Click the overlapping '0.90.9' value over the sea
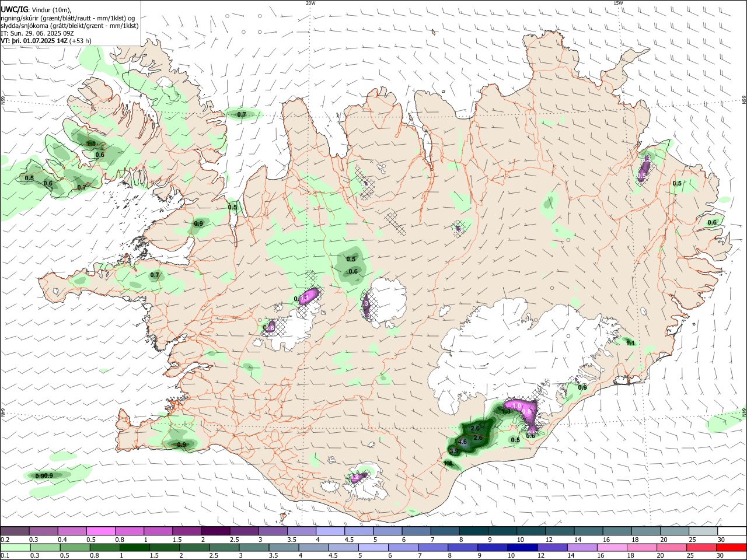Image resolution: width=747 pixels, height=560 pixels. pyautogui.click(x=44, y=476)
